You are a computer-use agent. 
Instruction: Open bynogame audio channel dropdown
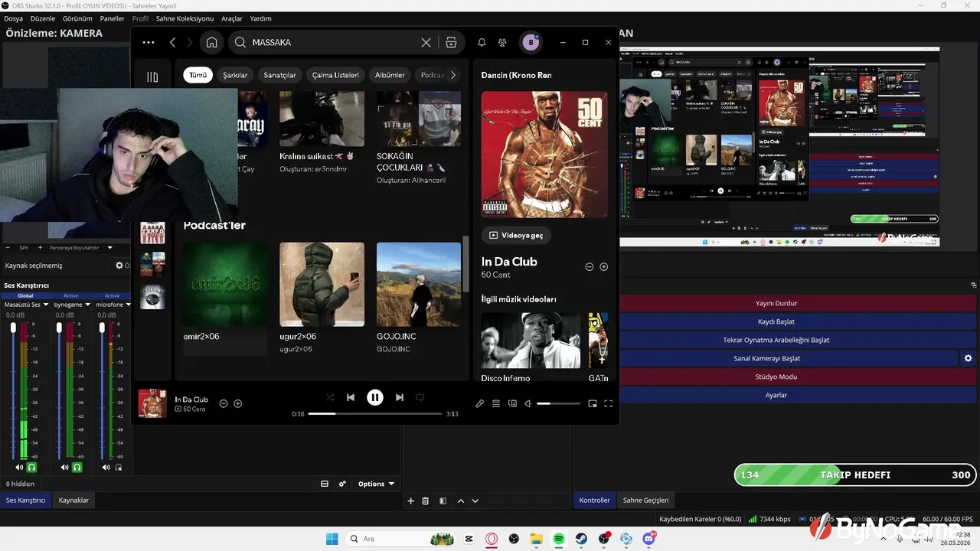tap(88, 305)
